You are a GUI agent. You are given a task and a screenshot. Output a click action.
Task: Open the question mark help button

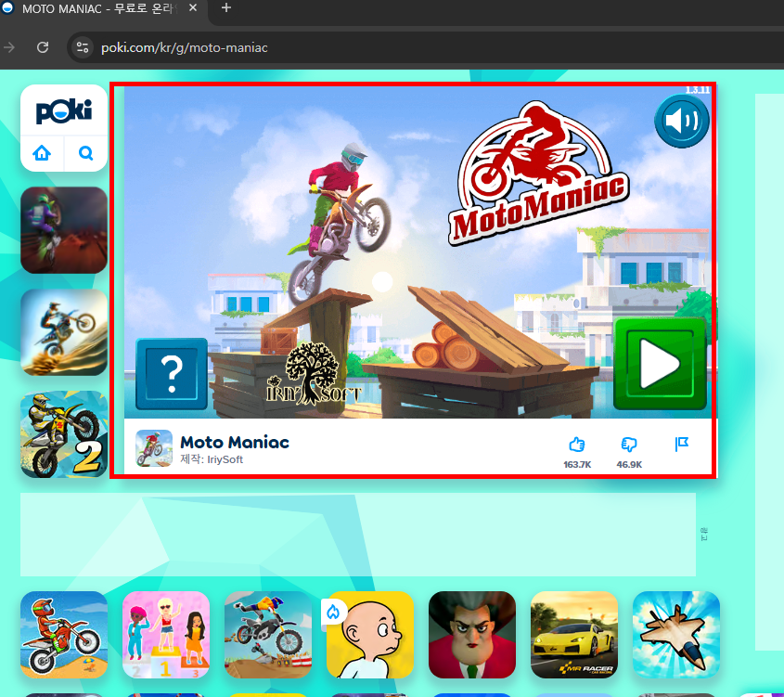pos(172,373)
